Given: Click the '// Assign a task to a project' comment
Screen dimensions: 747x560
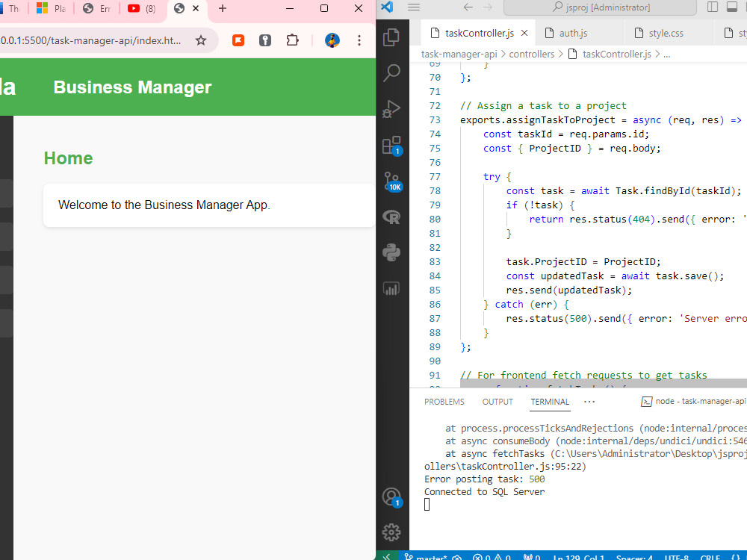Looking at the screenshot, I should click(x=543, y=106).
